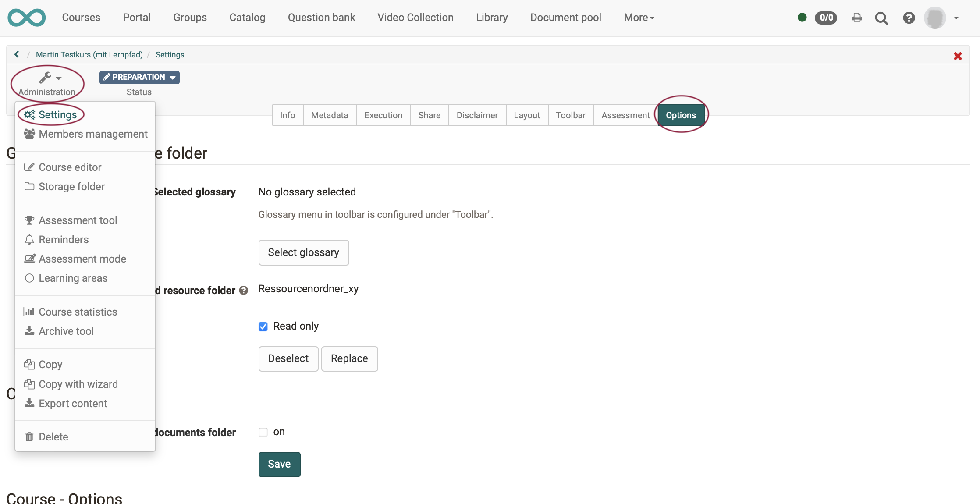980x504 pixels.
Task: Click the Archive tool download icon
Action: coord(29,331)
